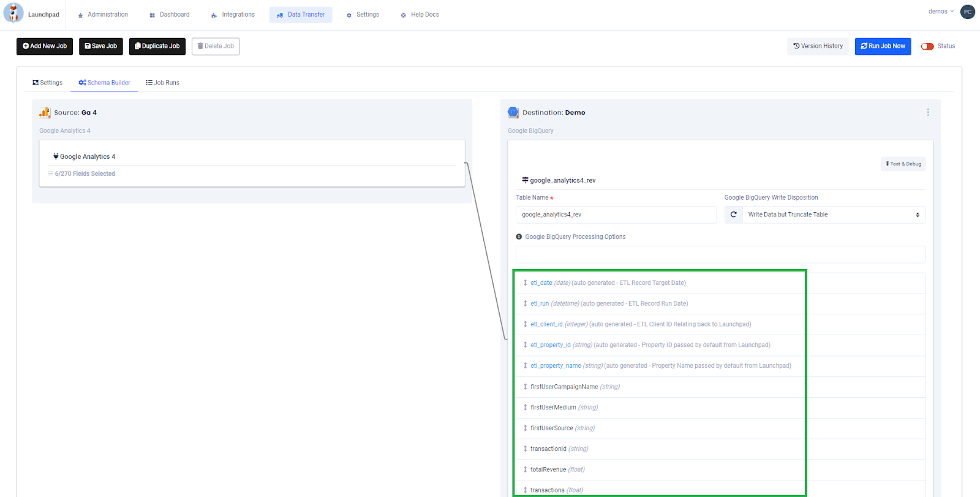
Task: Click the Google Analytics source icon
Action: [45, 113]
